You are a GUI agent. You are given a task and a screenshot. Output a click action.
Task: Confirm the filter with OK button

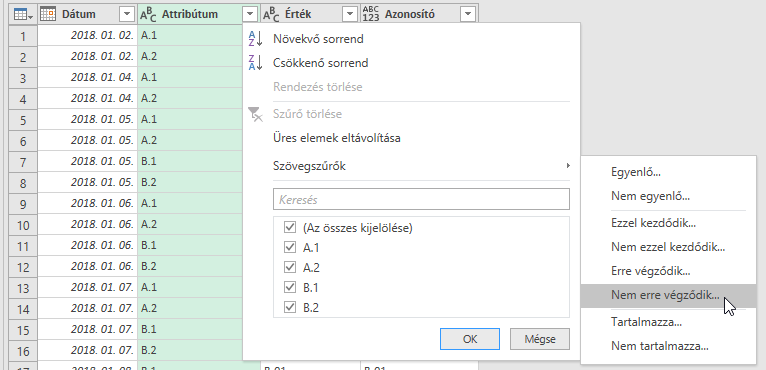470,339
